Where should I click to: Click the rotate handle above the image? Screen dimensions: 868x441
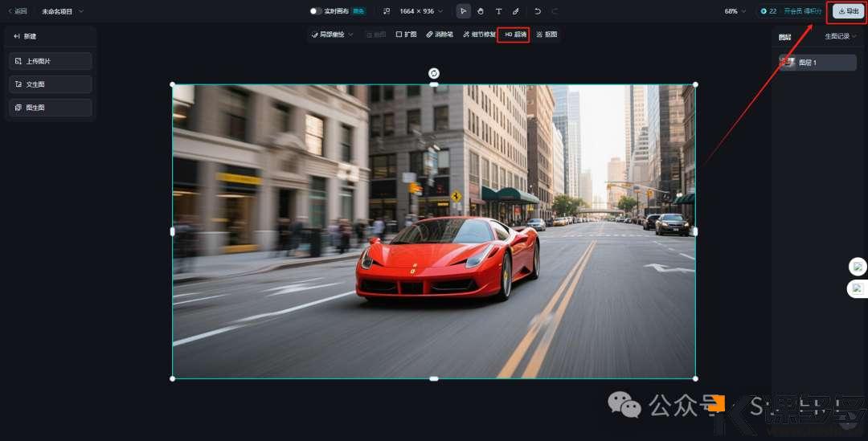click(434, 73)
